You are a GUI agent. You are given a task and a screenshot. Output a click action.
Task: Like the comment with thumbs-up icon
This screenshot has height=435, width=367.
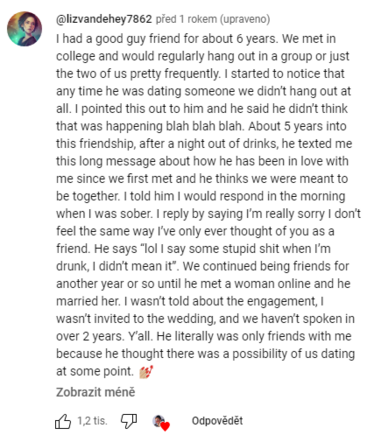63,421
